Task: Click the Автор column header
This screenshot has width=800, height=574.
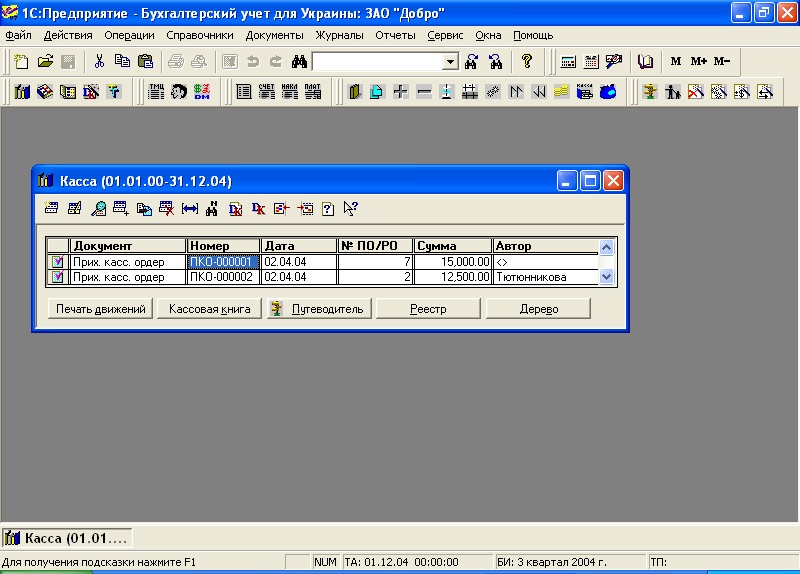Action: [545, 246]
